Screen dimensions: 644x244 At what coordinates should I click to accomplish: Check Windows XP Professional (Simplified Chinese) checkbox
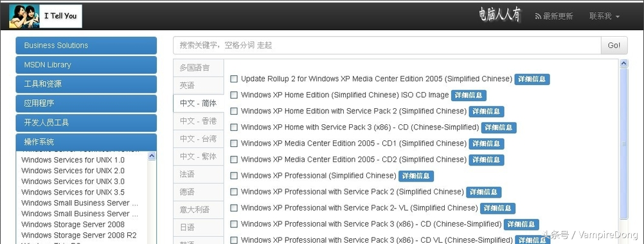coord(234,176)
